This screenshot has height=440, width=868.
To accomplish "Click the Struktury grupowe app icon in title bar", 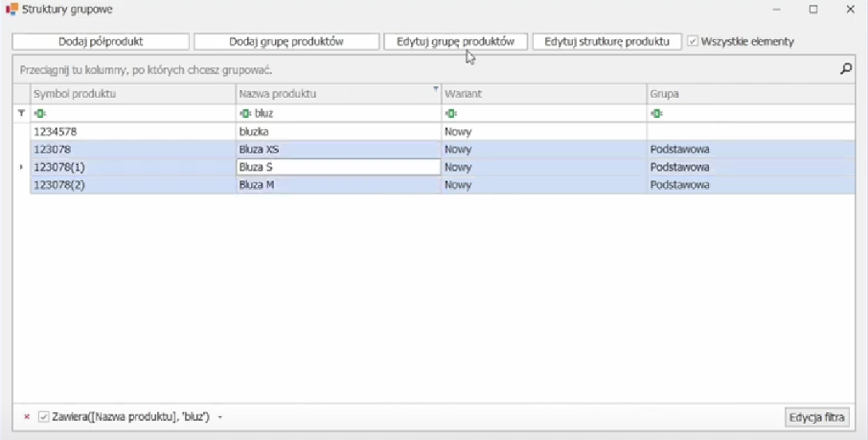I will coord(12,9).
